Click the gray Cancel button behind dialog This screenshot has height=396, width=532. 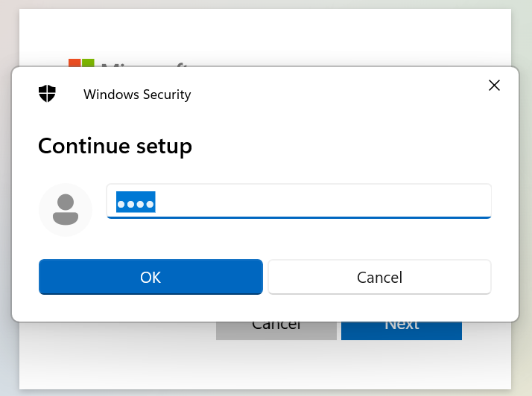point(276,330)
